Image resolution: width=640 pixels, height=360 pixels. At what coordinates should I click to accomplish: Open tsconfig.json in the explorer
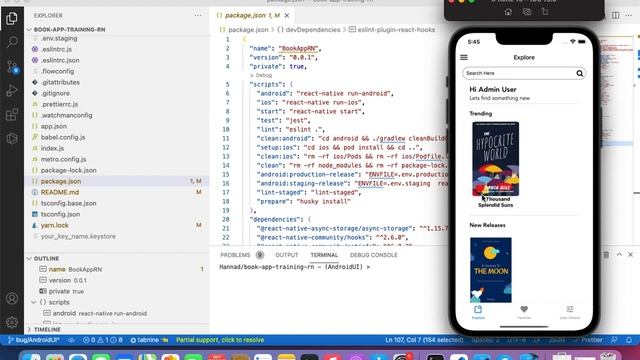coord(60,214)
